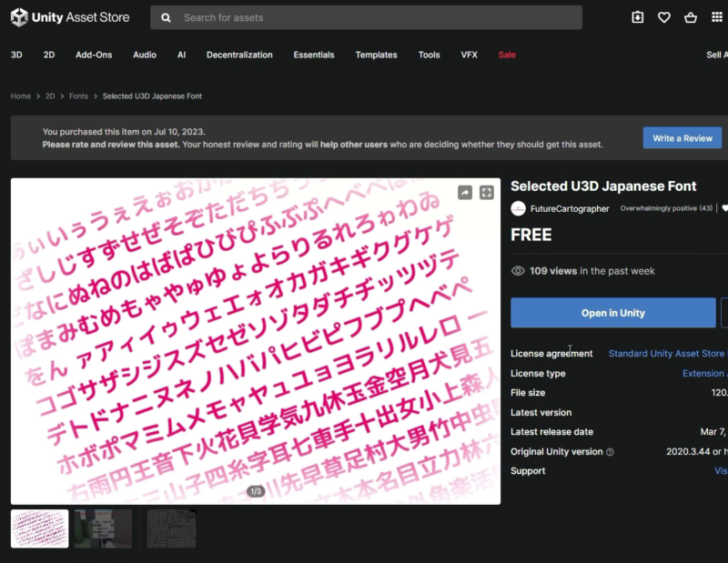Open the shopping cart basket
The height and width of the screenshot is (563, 728).
(690, 17)
